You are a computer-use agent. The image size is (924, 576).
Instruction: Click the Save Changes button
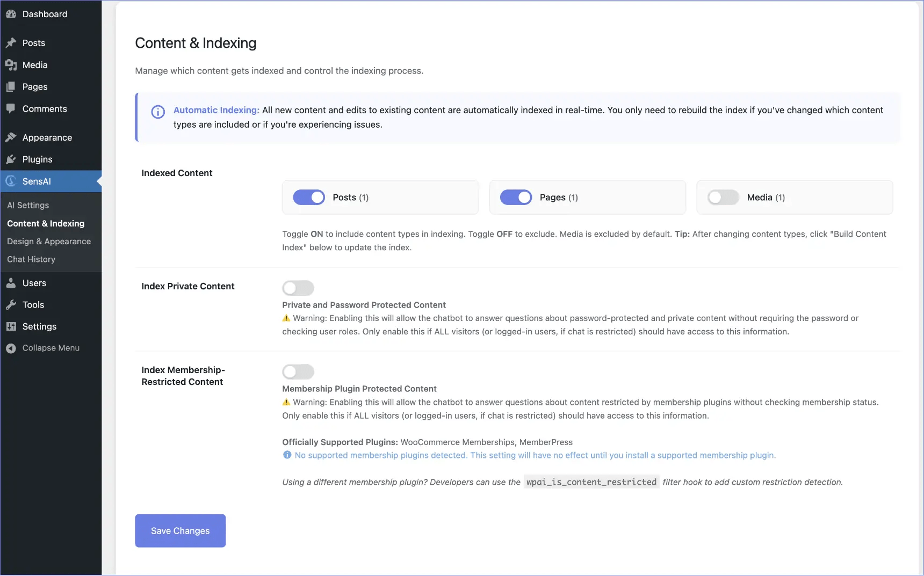coord(180,531)
